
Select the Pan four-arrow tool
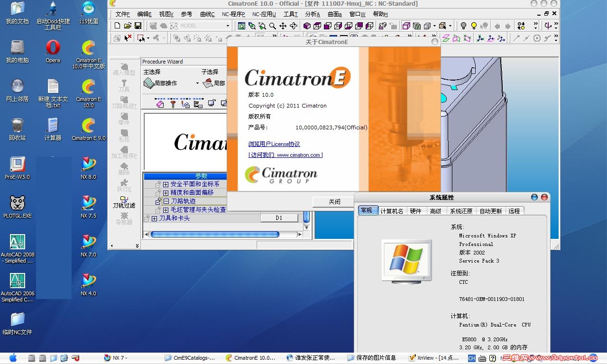click(283, 26)
